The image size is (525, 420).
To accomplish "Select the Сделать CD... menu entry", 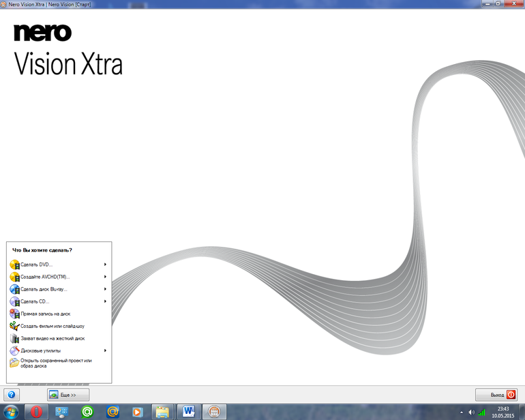I will 35,301.
